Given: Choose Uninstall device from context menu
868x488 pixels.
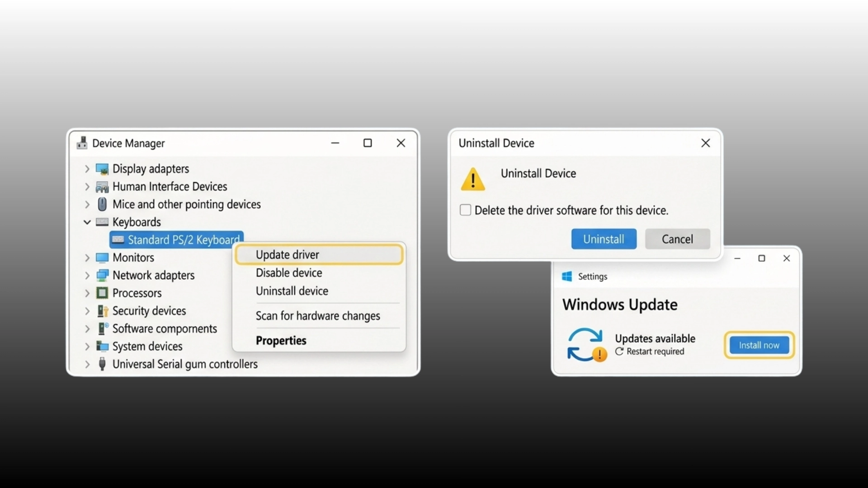Looking at the screenshot, I should 319,291.
